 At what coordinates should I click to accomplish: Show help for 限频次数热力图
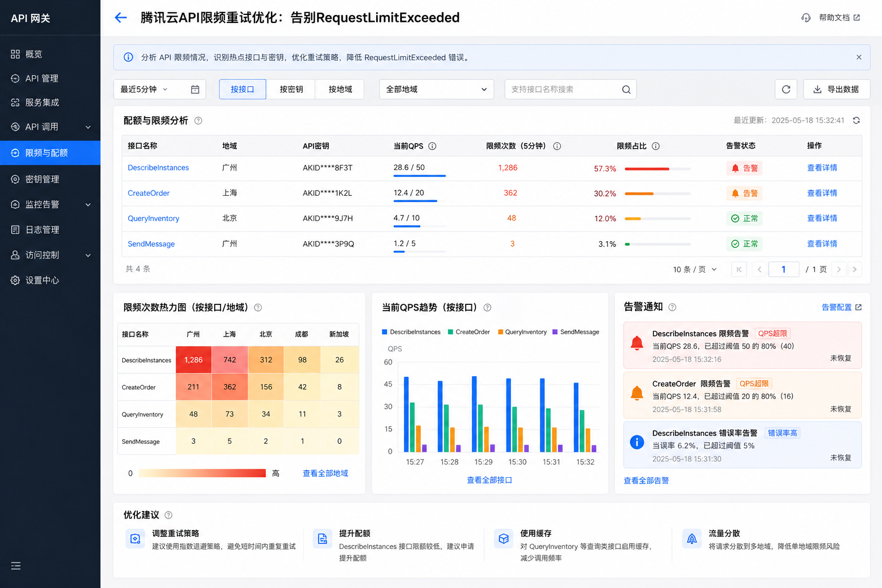[258, 307]
